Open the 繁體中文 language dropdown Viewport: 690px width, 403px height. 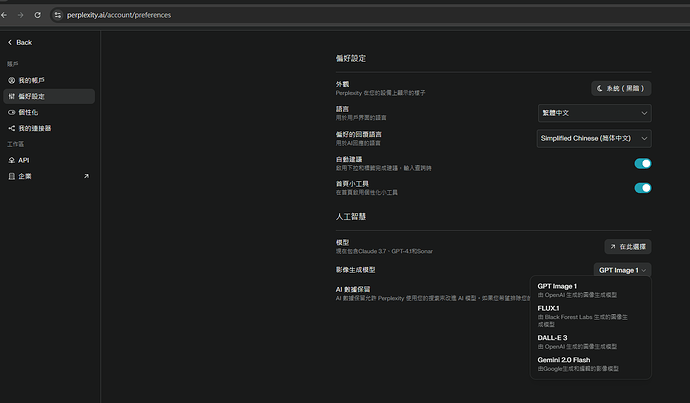[x=595, y=113]
